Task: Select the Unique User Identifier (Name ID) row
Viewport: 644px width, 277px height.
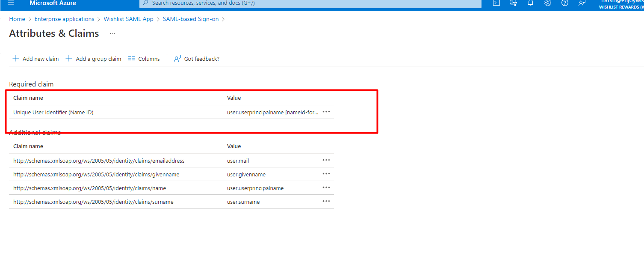Action: [171, 112]
